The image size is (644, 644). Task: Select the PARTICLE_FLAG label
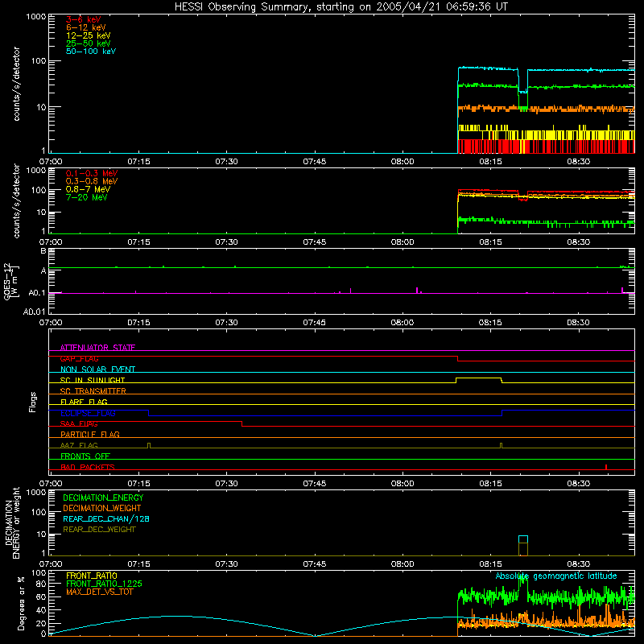tap(90, 435)
